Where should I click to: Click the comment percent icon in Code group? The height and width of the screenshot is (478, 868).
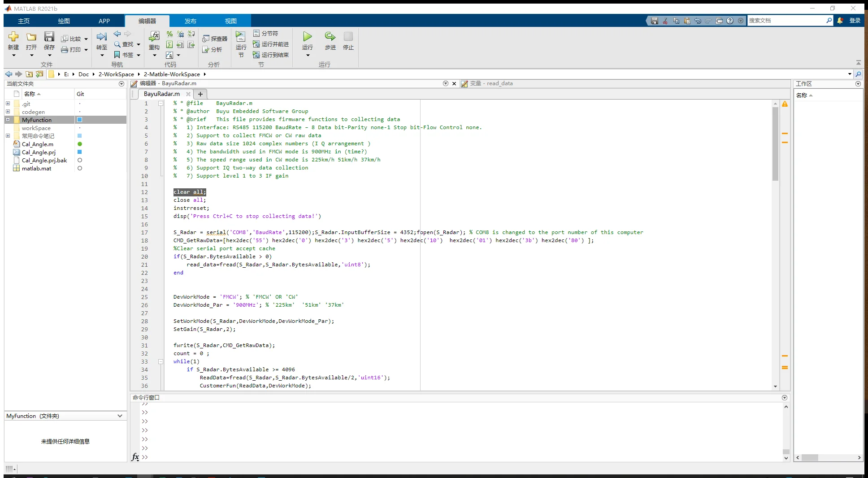(169, 34)
